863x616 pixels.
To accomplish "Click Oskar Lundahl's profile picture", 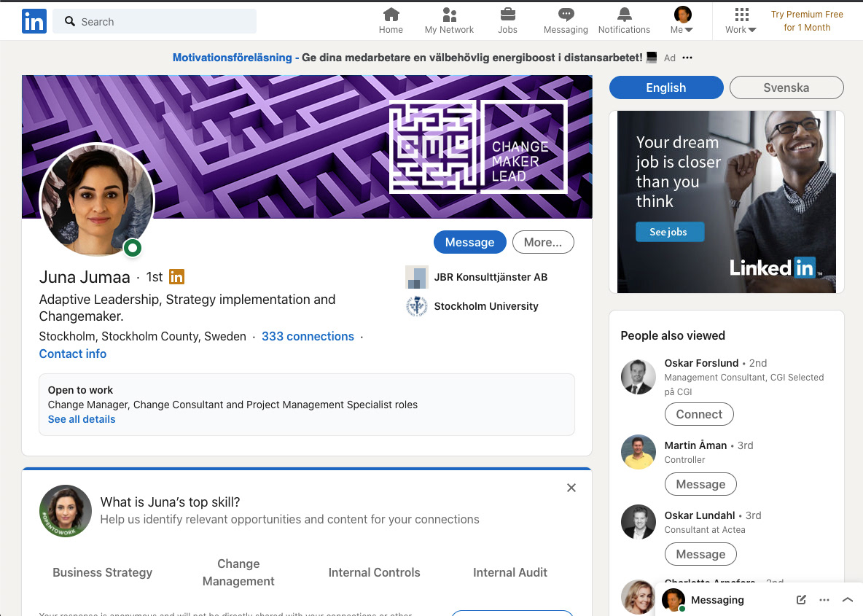I will [x=639, y=522].
